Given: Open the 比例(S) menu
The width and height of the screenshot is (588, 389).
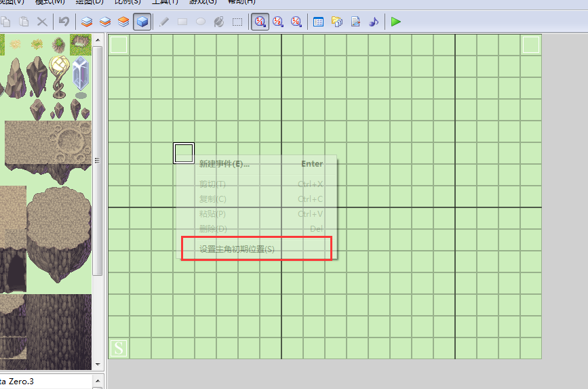Looking at the screenshot, I should click(128, 2).
